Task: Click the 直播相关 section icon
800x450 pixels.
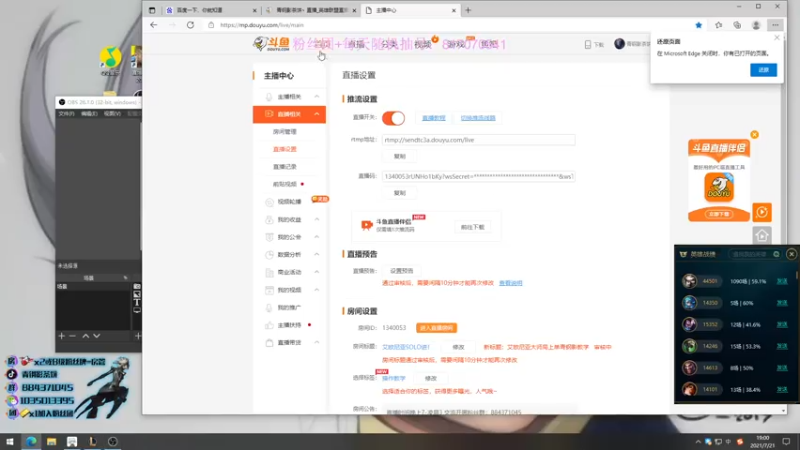Action: point(269,114)
